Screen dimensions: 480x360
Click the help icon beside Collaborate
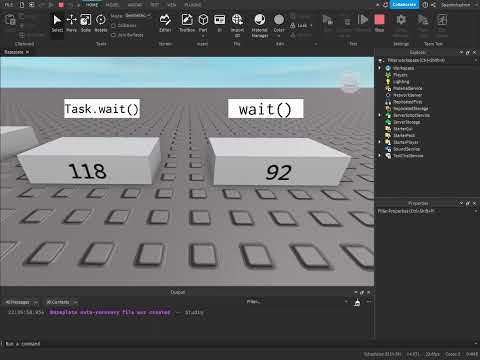click(425, 5)
